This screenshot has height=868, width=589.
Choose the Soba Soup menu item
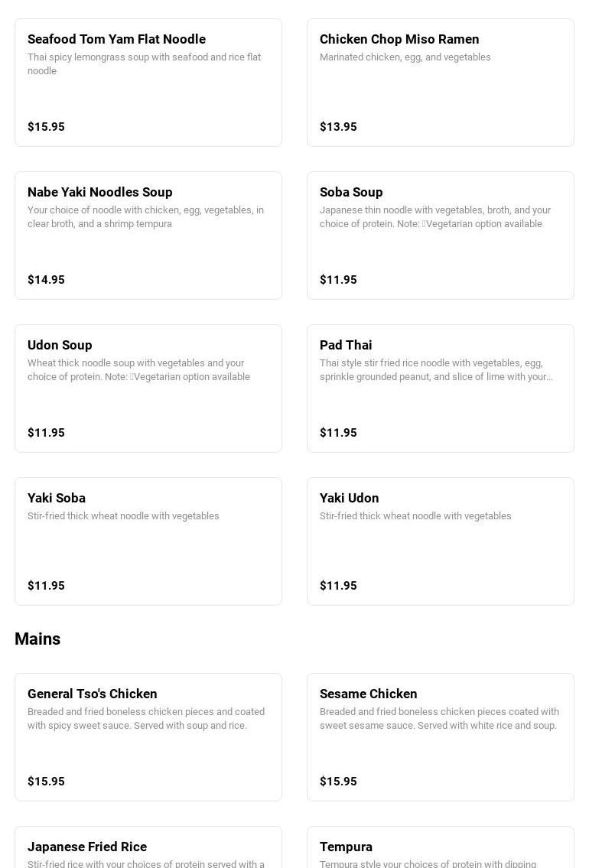pyautogui.click(x=440, y=236)
